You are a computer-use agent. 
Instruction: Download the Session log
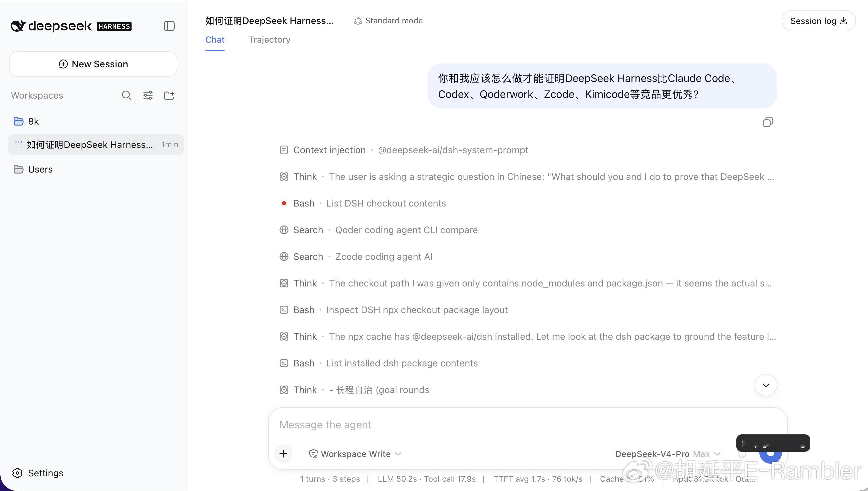(x=818, y=21)
